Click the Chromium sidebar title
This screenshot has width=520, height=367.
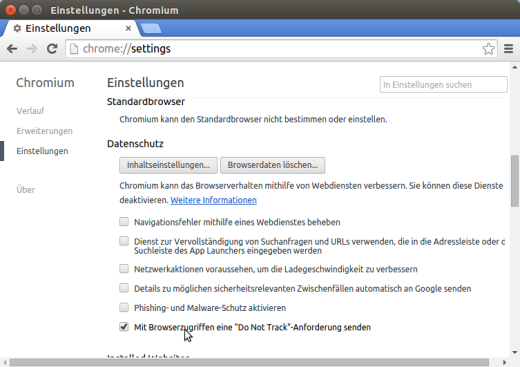point(45,83)
